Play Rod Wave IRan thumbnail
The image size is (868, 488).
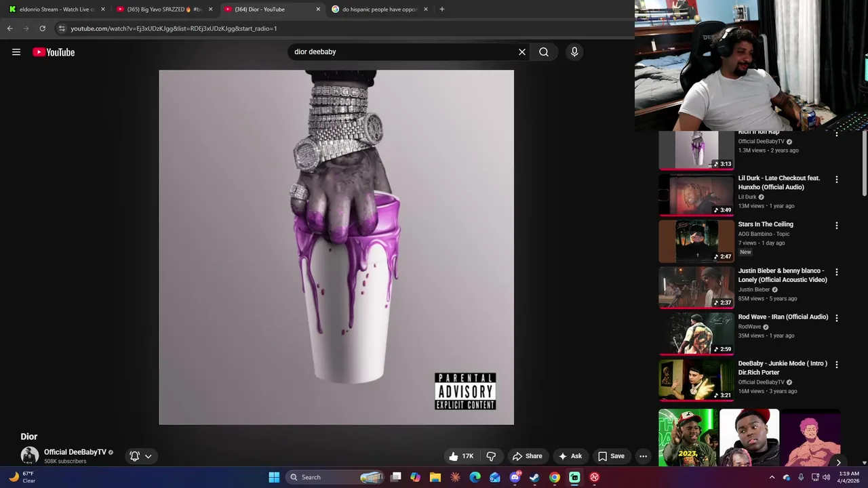click(x=696, y=333)
